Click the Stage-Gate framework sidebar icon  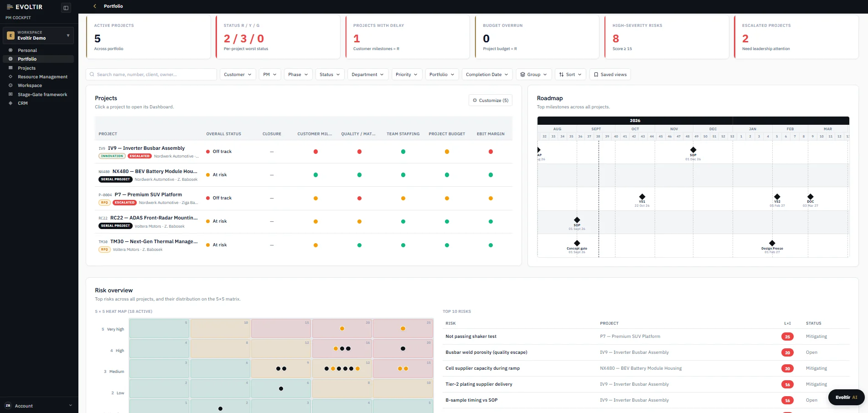[x=10, y=94]
